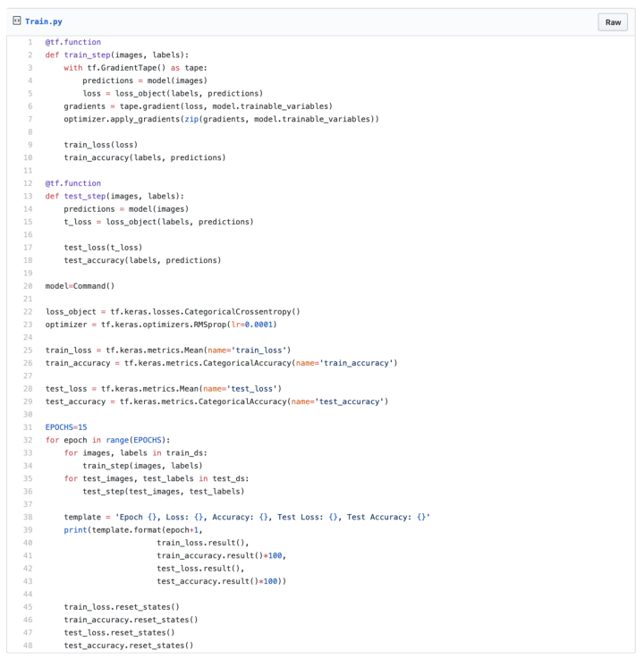The image size is (644, 659).
Task: Click the print keyword on line 39
Action: point(76,530)
